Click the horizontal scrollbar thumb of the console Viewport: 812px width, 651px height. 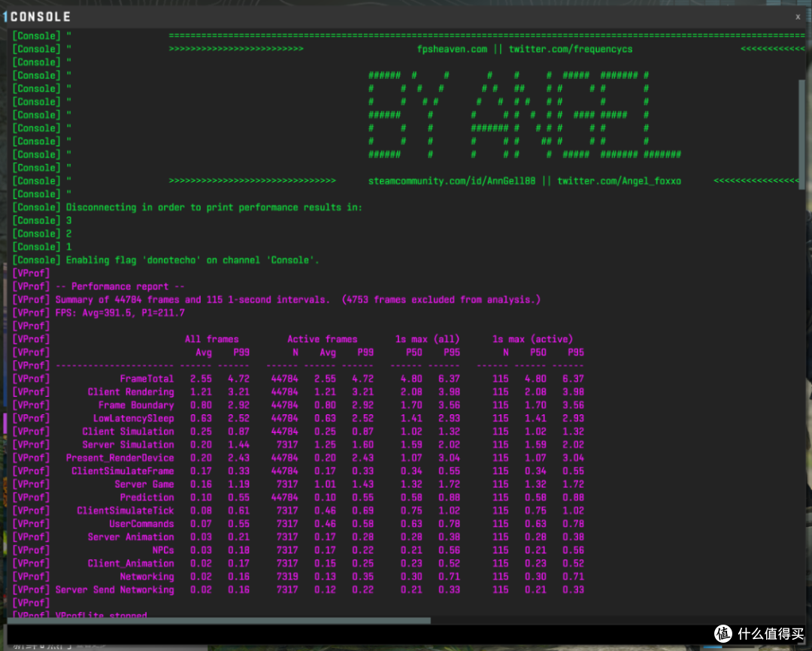[219, 620]
